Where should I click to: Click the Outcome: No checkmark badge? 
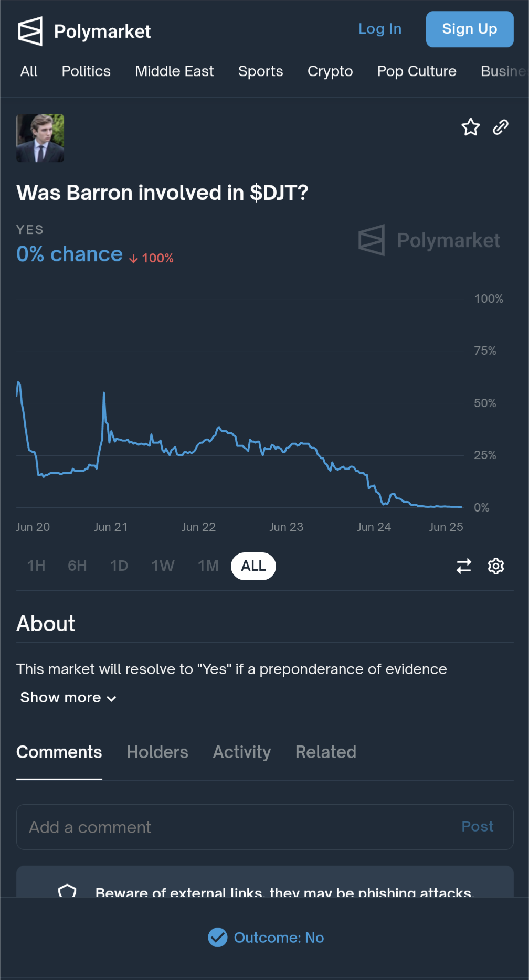point(218,938)
